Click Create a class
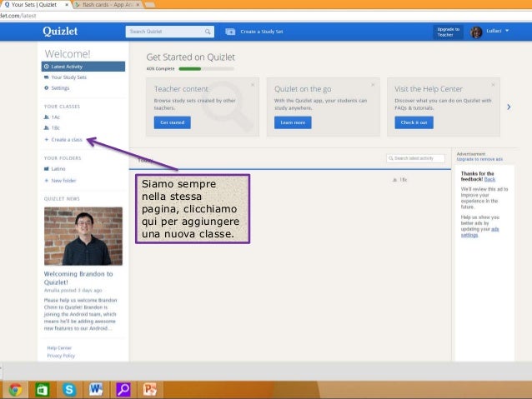The image size is (532, 399). point(67,139)
